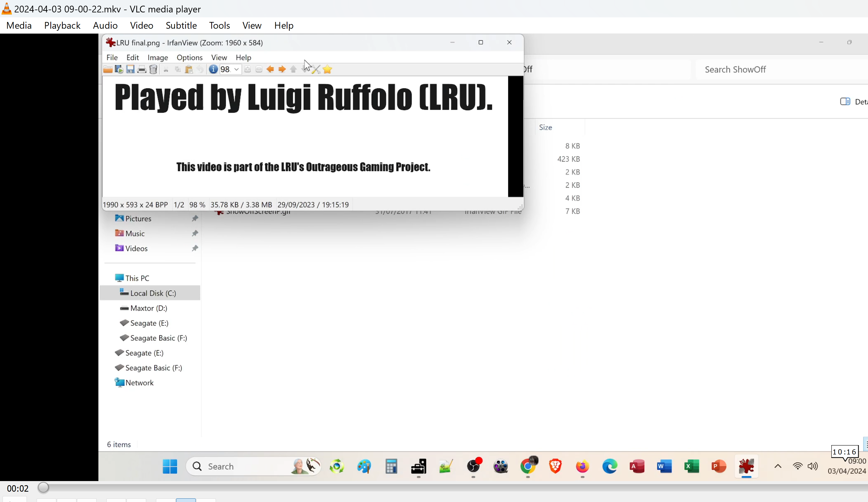The height and width of the screenshot is (502, 868).
Task: Click the IrfanView slideshow icon
Action: 119,69
